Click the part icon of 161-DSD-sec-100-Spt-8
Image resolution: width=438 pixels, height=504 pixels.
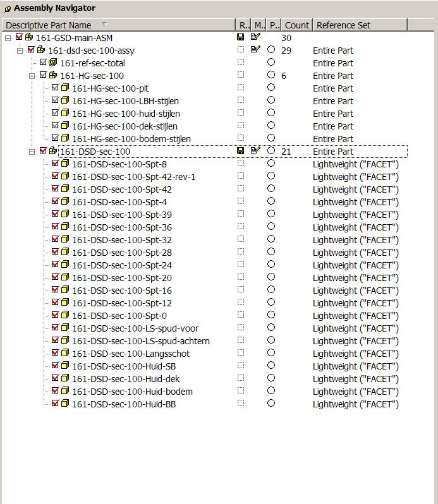coord(65,164)
